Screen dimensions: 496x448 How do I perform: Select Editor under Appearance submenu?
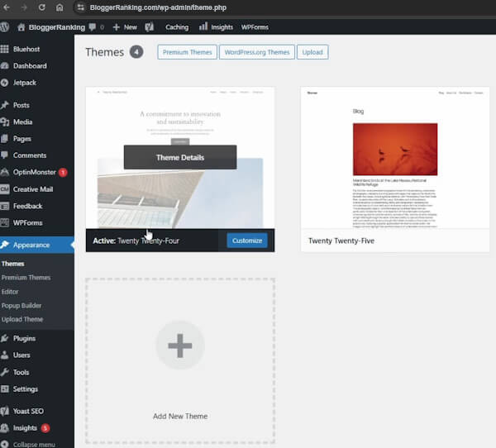coord(10,292)
